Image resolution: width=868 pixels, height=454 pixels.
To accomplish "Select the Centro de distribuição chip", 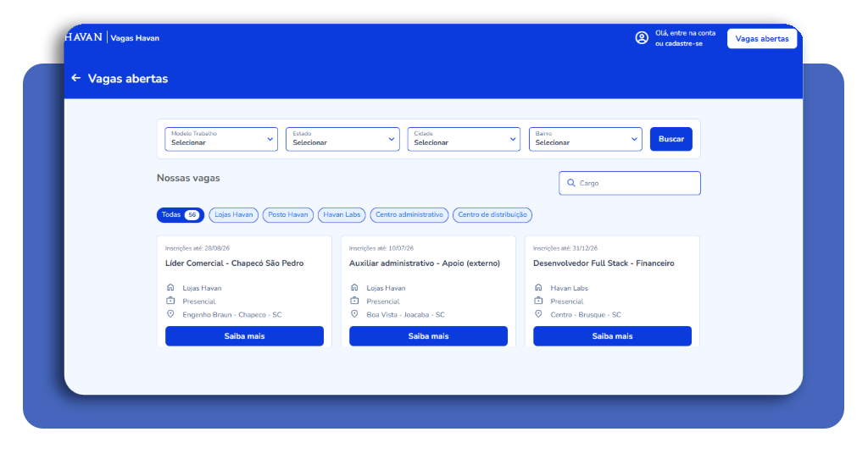I will [x=492, y=214].
